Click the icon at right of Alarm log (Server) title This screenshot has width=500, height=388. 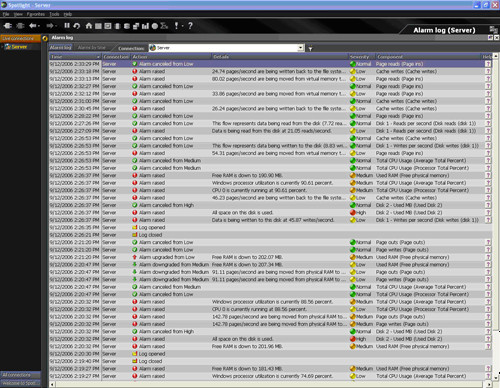tap(493, 30)
